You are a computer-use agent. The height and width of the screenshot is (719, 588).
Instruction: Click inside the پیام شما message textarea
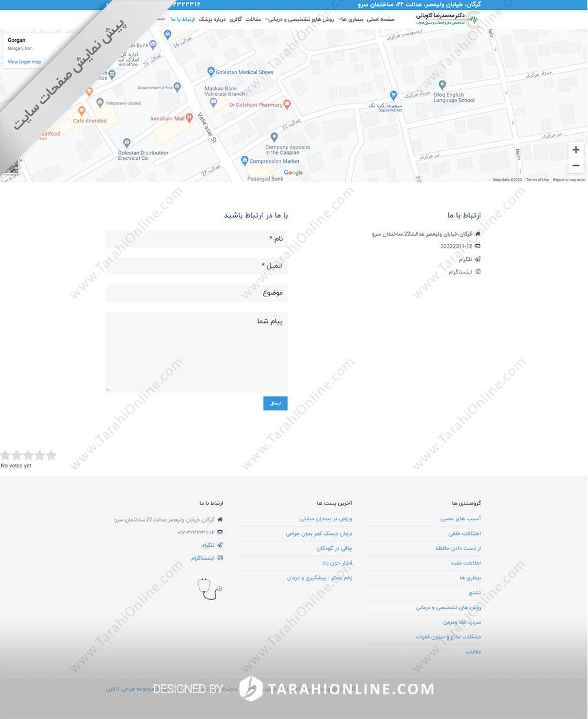196,352
